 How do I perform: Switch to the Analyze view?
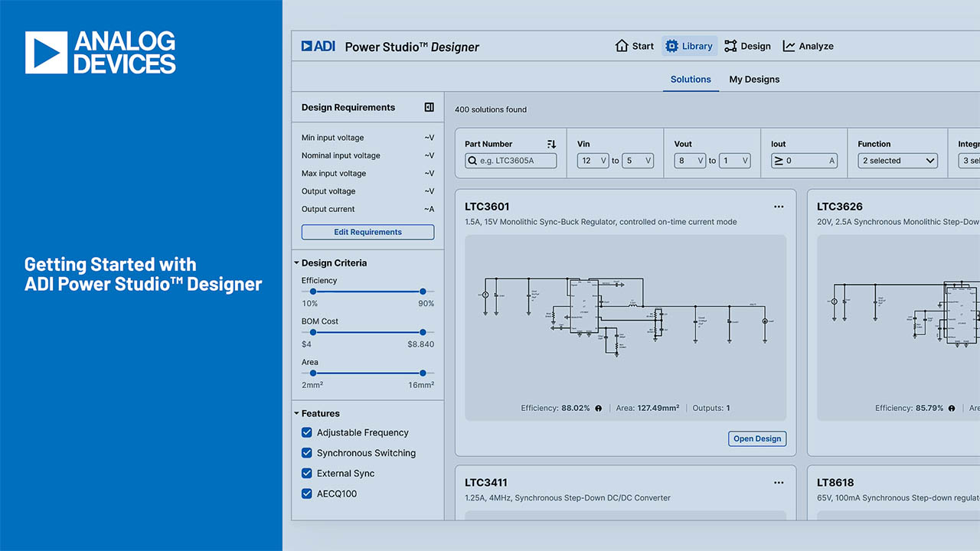(808, 46)
